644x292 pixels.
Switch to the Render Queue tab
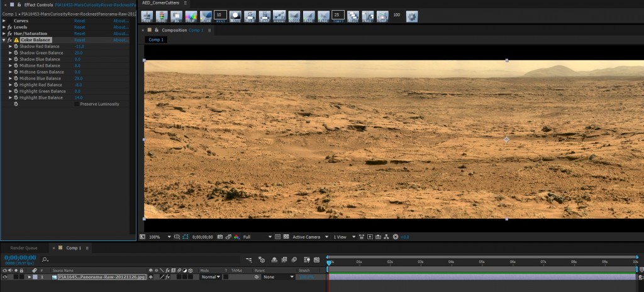[x=24, y=248]
